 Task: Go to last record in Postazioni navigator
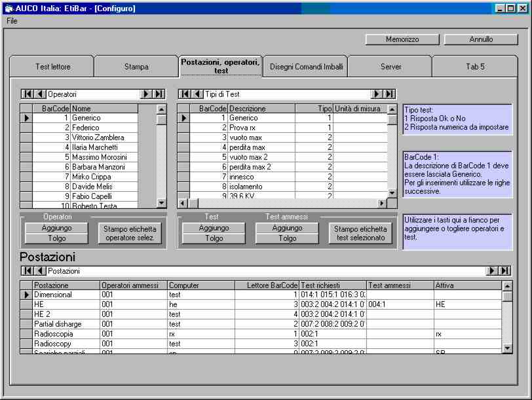click(504, 270)
